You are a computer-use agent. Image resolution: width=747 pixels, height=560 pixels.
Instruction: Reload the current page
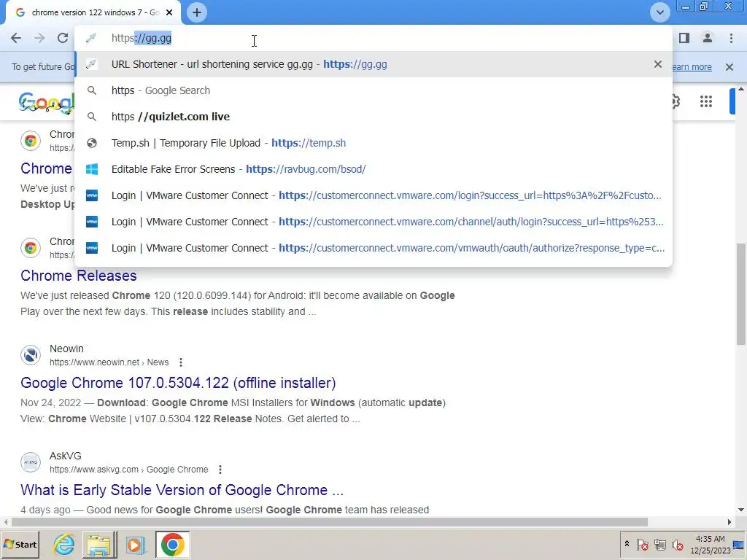tap(63, 38)
